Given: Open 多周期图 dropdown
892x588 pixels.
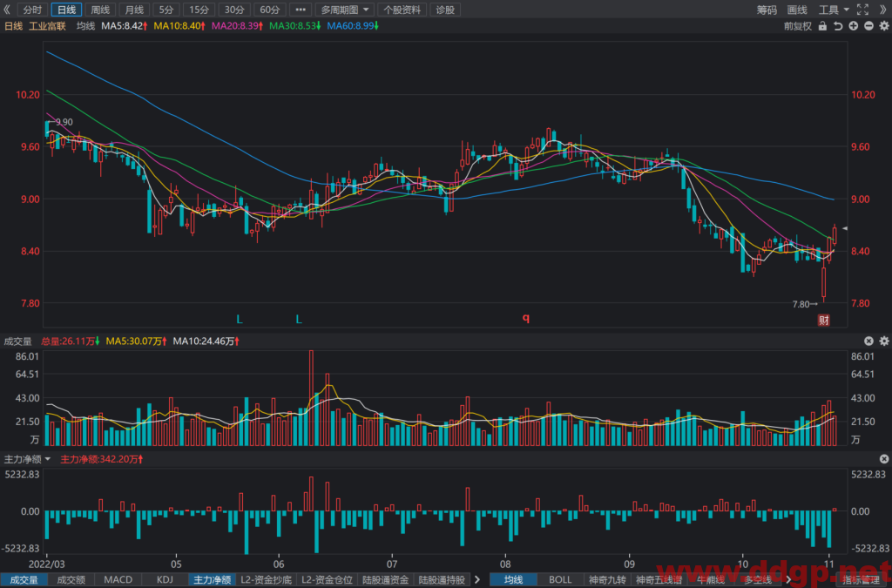Looking at the screenshot, I should tap(345, 10).
